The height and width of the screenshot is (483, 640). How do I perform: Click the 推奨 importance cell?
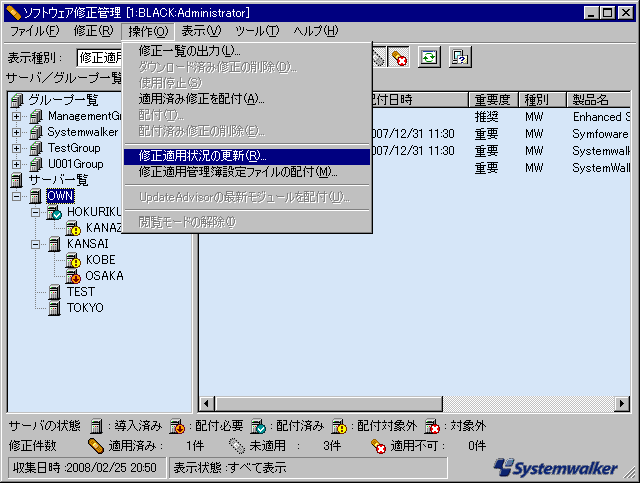click(486, 117)
